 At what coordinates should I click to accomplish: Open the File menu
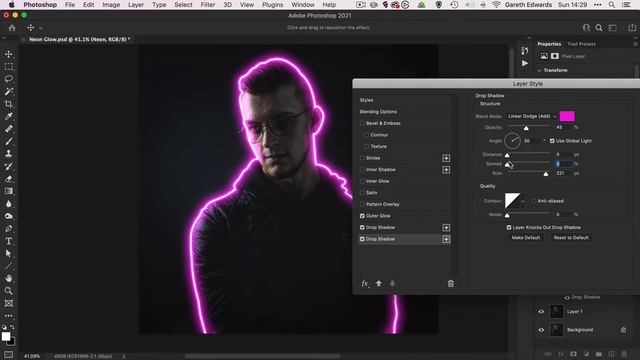click(70, 5)
